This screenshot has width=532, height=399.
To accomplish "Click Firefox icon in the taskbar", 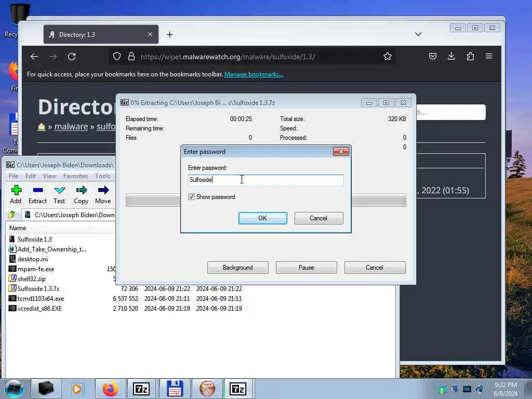I will [x=111, y=389].
